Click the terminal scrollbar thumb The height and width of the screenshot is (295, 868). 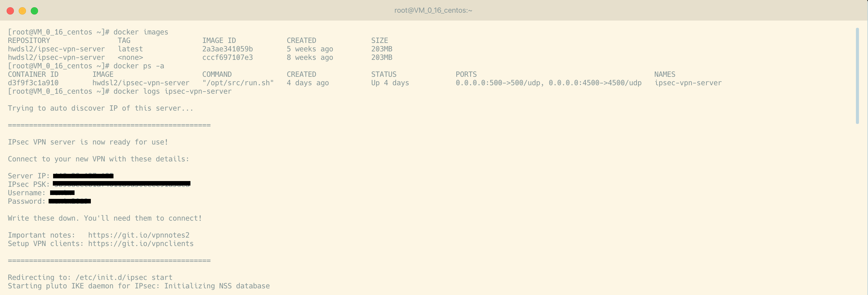[x=857, y=76]
